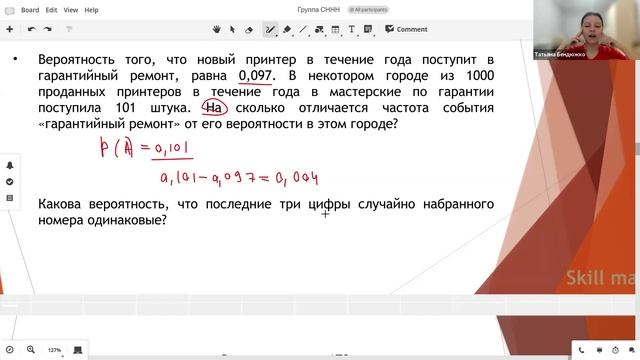Select the text tool
Image resolution: width=640 pixels, height=360 pixels.
pos(351,29)
